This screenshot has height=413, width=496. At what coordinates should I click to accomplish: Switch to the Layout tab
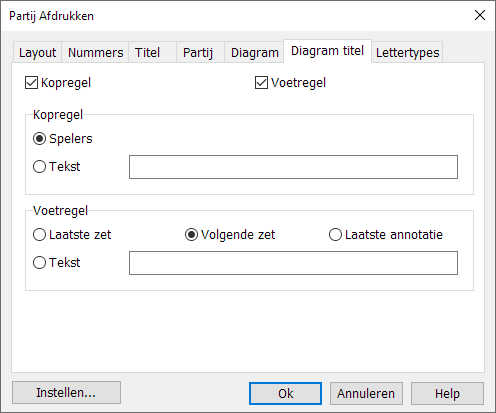coord(37,52)
